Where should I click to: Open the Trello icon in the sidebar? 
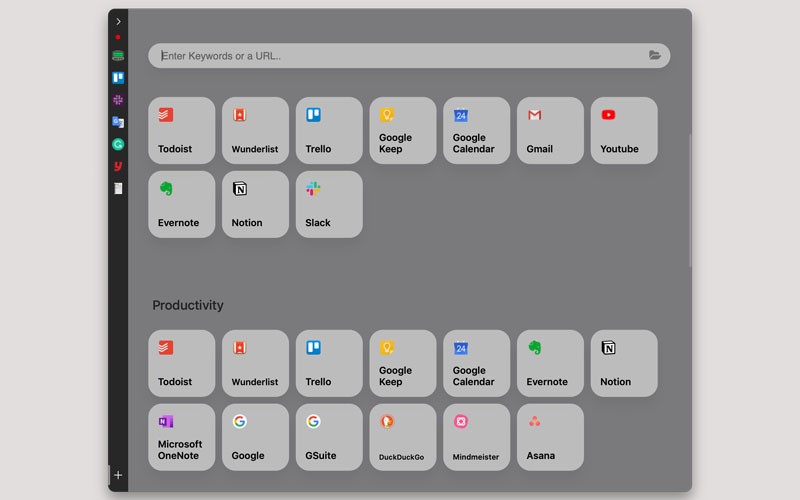click(x=118, y=78)
